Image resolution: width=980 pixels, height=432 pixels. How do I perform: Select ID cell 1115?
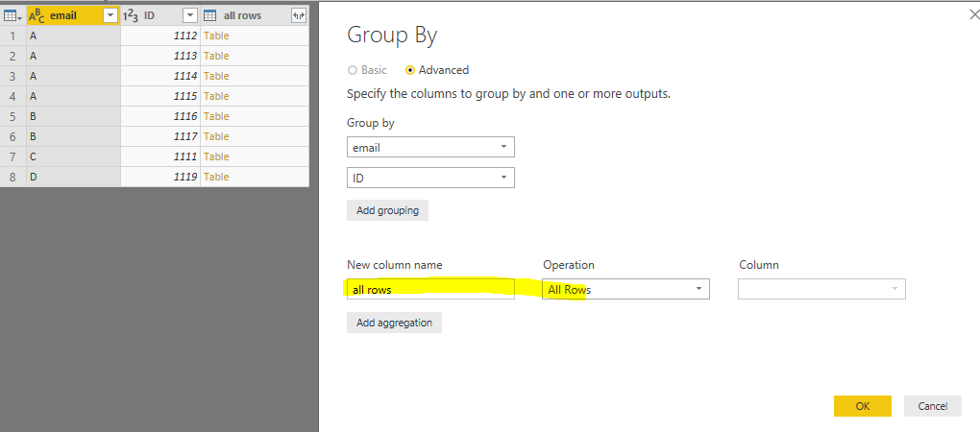[160, 96]
